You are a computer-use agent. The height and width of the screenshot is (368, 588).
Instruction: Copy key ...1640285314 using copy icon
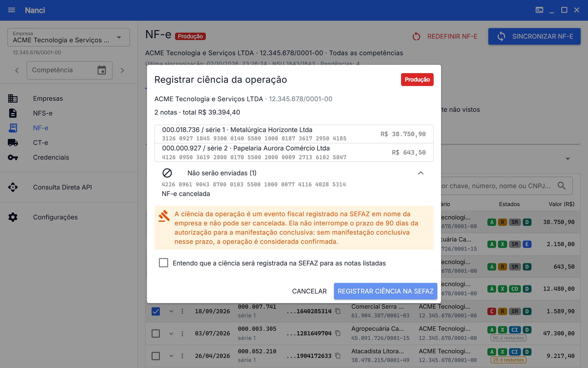point(338,311)
